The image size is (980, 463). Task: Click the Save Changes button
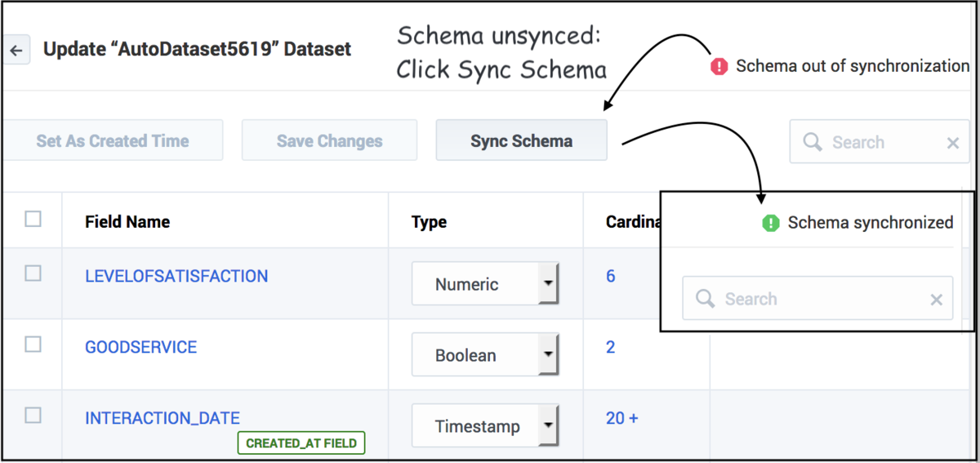click(329, 140)
